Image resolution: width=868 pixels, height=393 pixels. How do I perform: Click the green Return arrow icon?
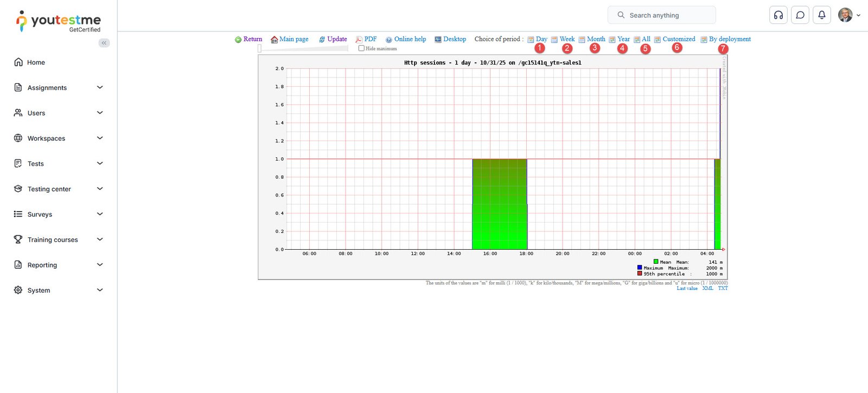[x=238, y=40]
